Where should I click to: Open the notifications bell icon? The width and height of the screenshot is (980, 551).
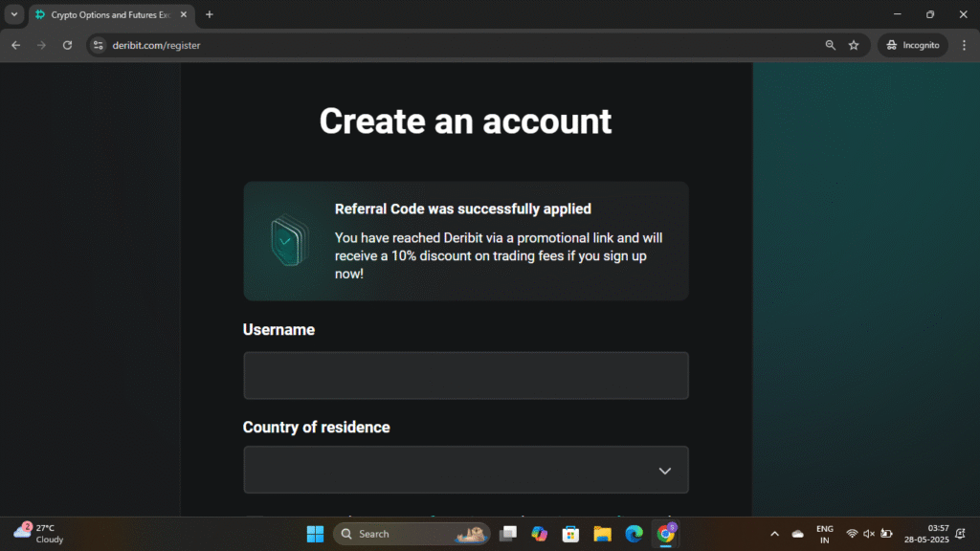(x=961, y=534)
